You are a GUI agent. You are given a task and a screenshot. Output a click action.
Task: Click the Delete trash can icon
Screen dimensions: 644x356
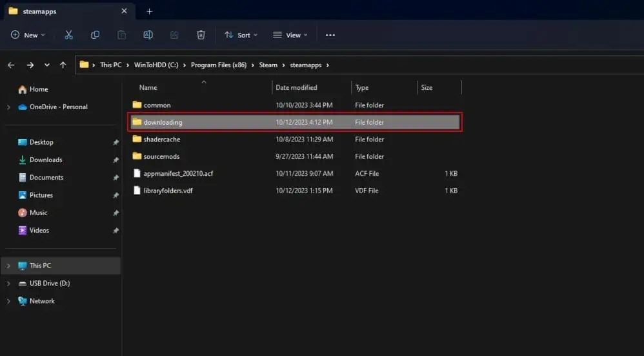(201, 35)
